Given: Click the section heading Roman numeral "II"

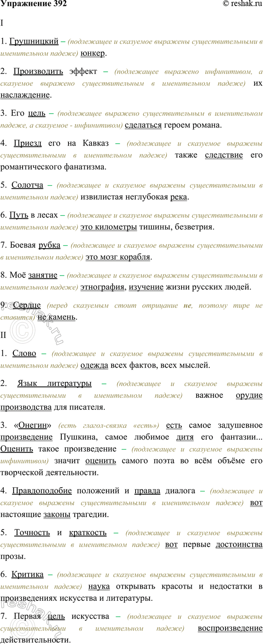Looking at the screenshot, I should 4,335.
